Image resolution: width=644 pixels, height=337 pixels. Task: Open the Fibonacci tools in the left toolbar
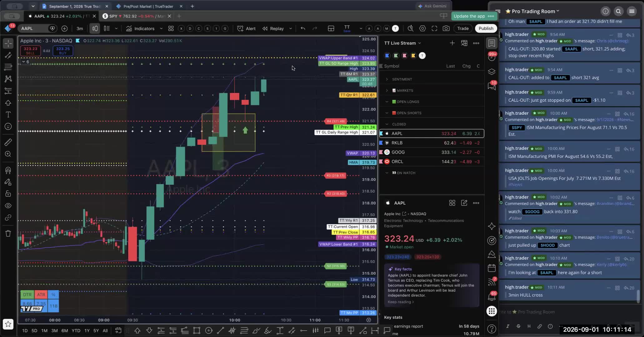point(8,67)
